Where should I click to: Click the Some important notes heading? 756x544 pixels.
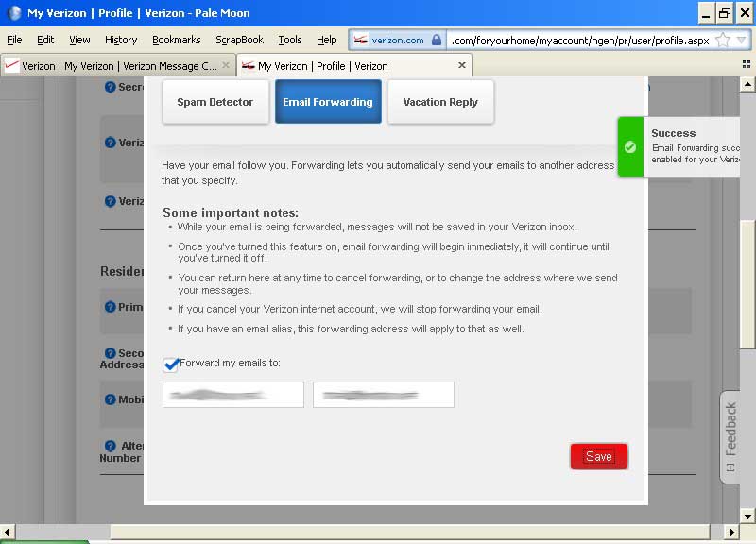pos(231,212)
